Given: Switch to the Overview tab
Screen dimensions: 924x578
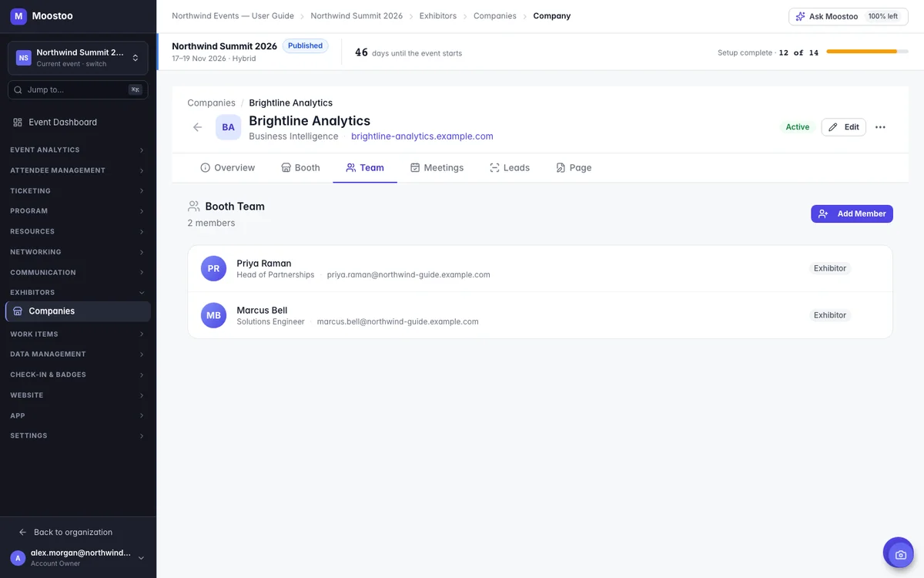Looking at the screenshot, I should [227, 167].
